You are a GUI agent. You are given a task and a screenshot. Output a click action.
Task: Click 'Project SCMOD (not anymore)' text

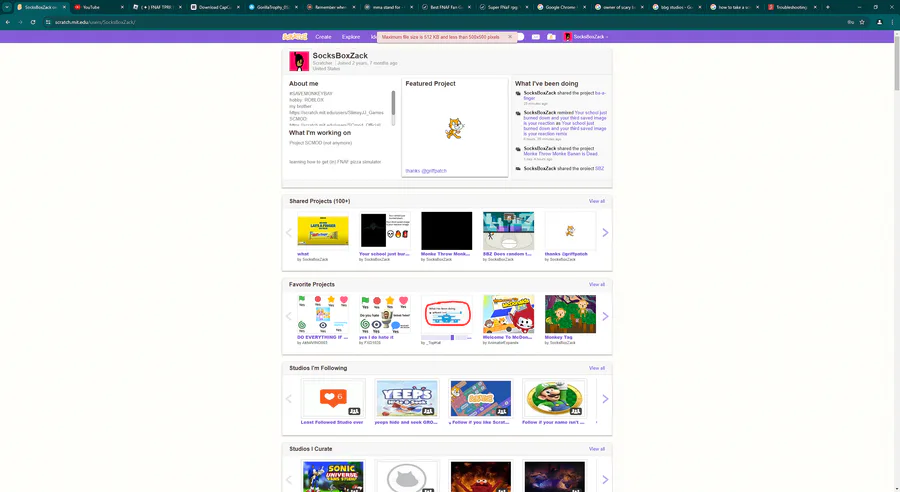321,143
